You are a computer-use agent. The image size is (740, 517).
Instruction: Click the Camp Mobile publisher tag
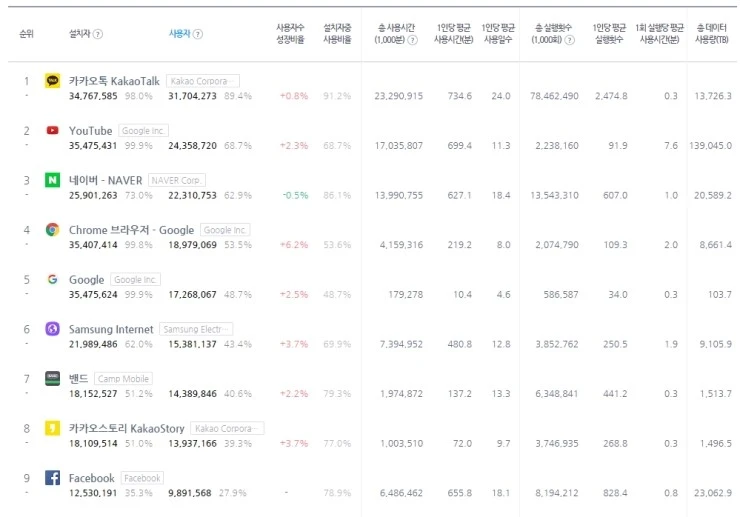[x=123, y=379]
